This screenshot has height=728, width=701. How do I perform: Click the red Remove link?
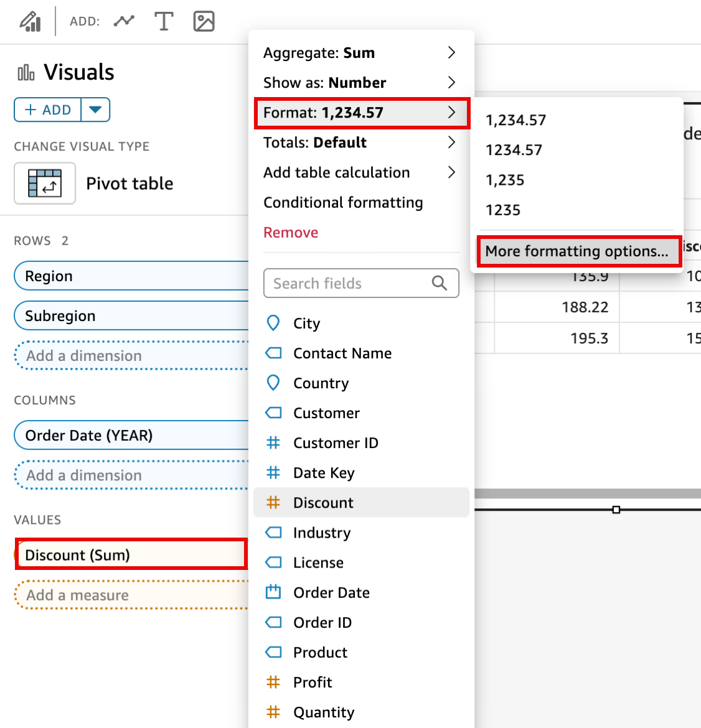[x=291, y=232]
